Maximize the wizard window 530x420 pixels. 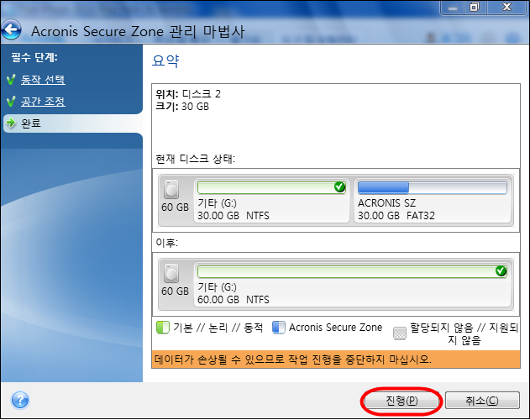tap(475, 7)
